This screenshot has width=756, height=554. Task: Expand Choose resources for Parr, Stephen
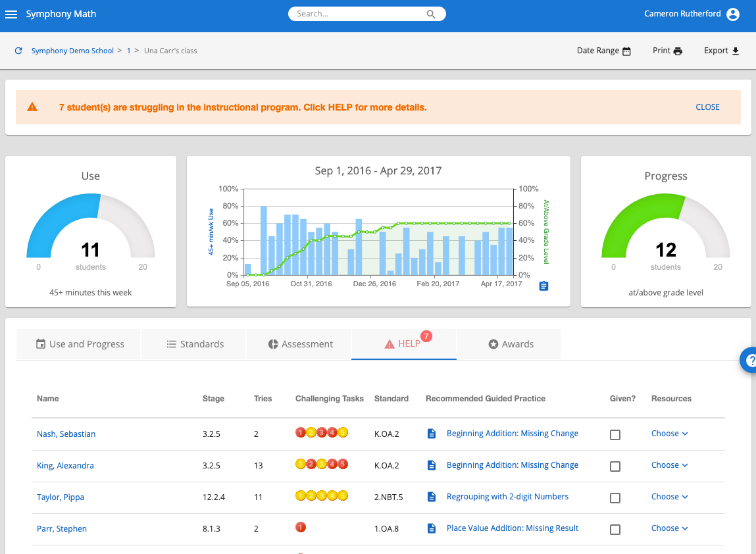pyautogui.click(x=670, y=528)
